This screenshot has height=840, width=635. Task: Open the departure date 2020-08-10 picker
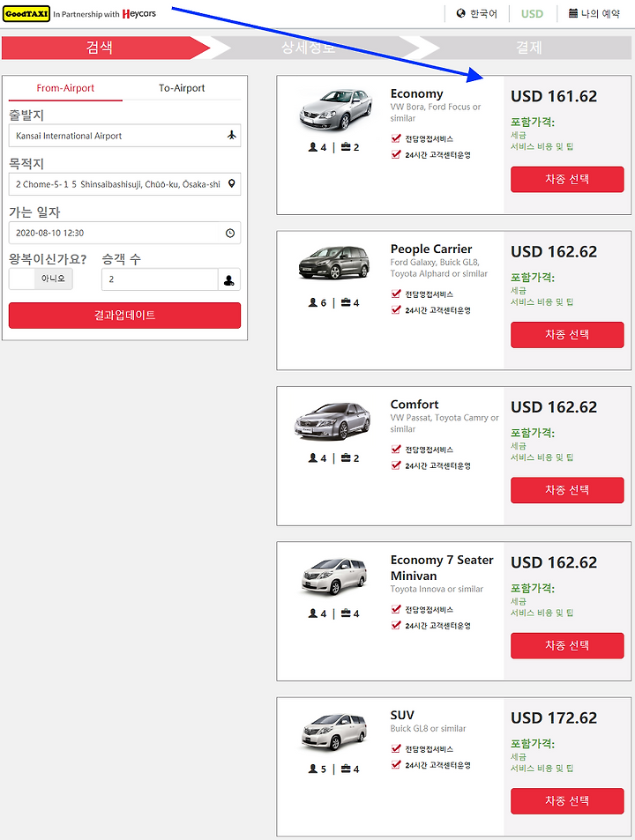[124, 233]
